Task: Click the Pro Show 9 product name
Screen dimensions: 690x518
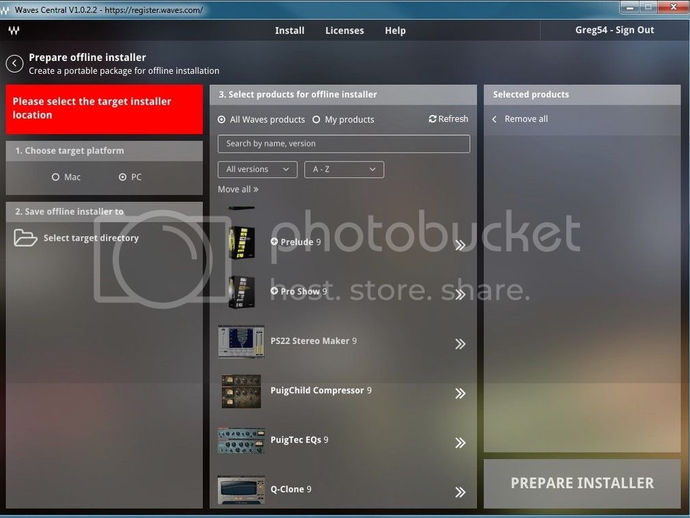Action: tap(304, 291)
